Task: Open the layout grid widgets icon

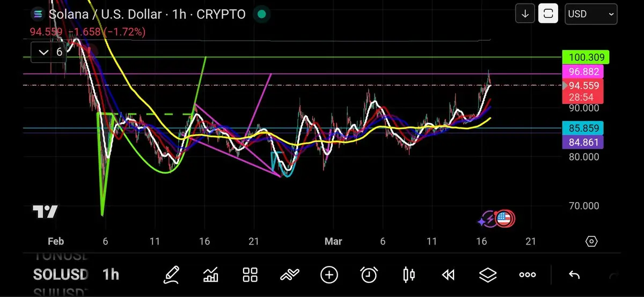Action: [x=250, y=275]
